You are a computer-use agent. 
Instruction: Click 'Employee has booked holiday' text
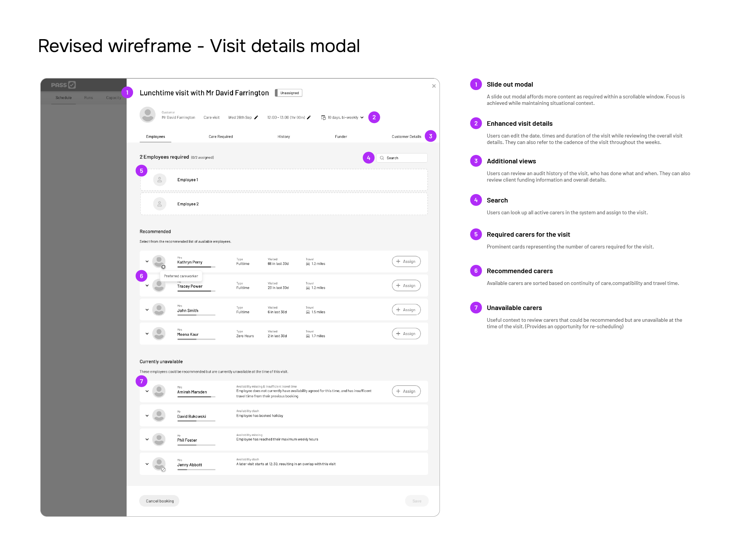coord(260,416)
